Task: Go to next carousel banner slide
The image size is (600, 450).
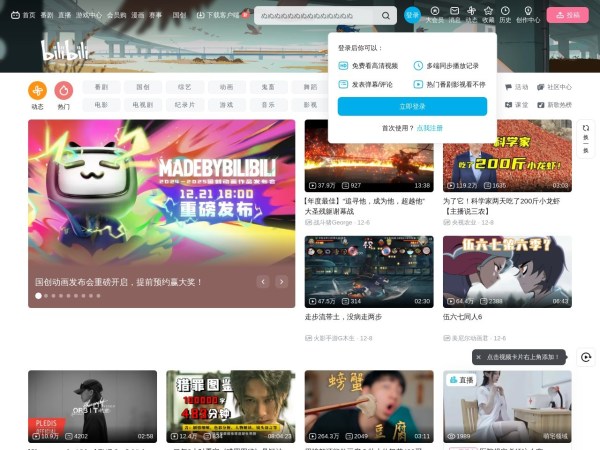Action: tap(281, 283)
